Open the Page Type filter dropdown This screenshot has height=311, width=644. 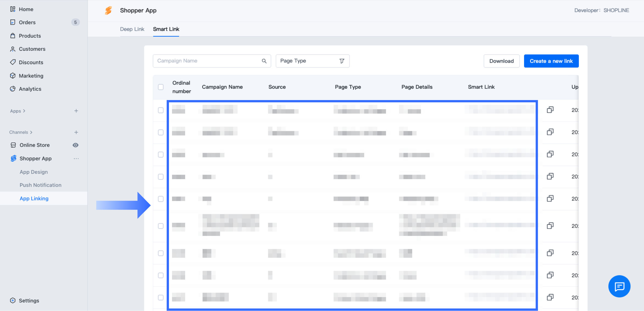pos(312,61)
